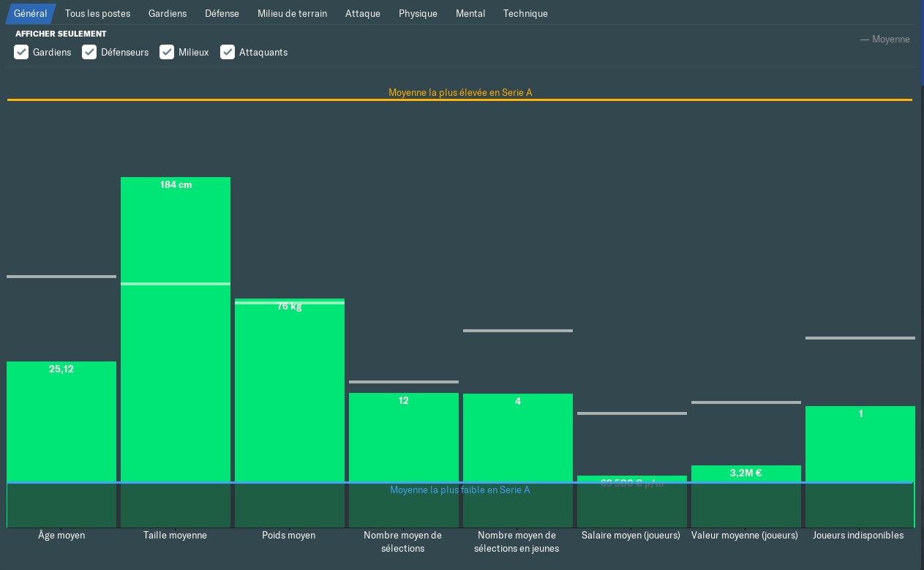924x570 pixels.
Task: Toggle the Attaquants checkbox
Action: pyautogui.click(x=228, y=52)
